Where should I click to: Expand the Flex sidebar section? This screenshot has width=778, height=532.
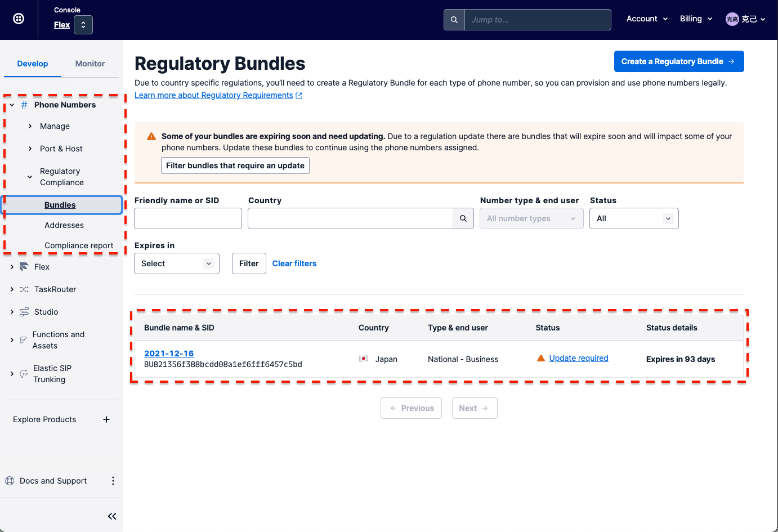click(x=12, y=267)
